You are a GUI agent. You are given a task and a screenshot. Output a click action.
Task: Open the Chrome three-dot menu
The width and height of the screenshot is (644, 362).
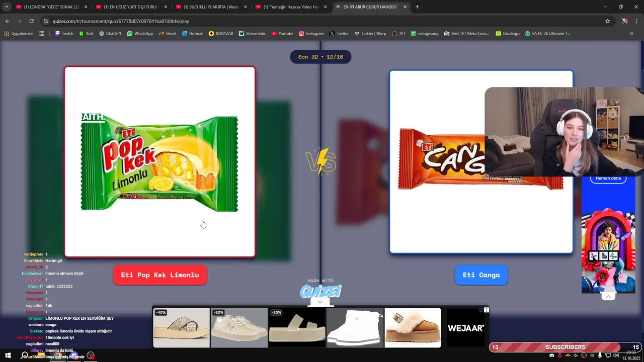click(x=637, y=21)
